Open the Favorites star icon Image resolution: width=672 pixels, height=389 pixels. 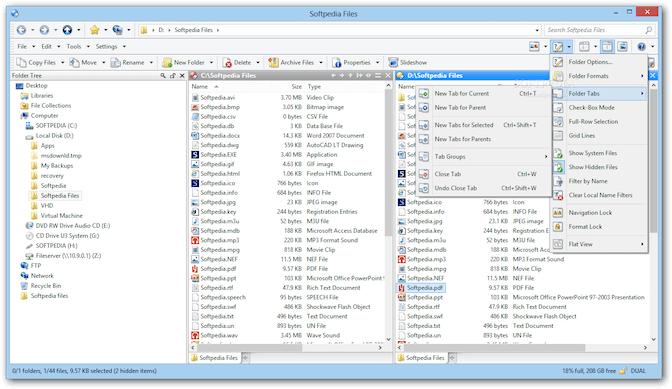95,30
